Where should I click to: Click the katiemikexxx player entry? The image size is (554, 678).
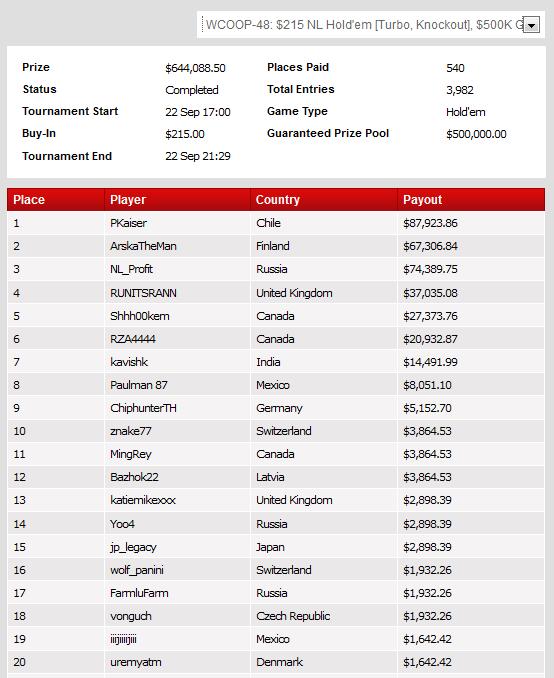coord(143,500)
